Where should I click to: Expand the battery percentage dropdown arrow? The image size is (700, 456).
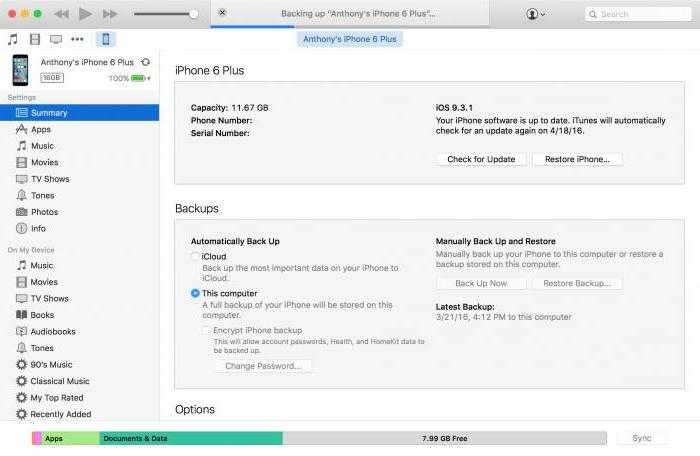point(149,79)
